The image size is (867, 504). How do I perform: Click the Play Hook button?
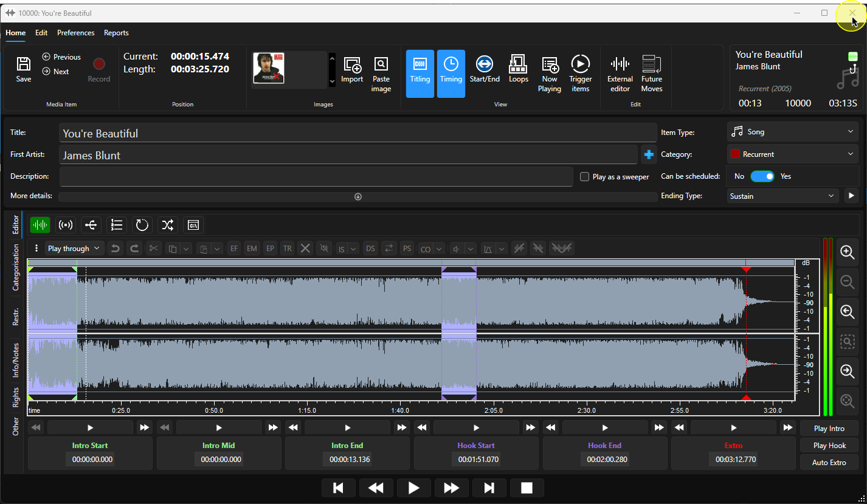pyautogui.click(x=829, y=446)
